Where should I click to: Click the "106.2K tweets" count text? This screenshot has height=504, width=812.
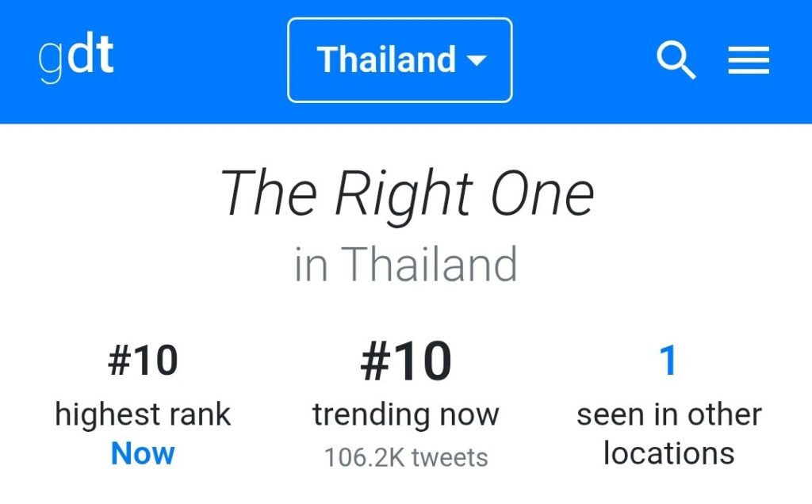(x=405, y=457)
